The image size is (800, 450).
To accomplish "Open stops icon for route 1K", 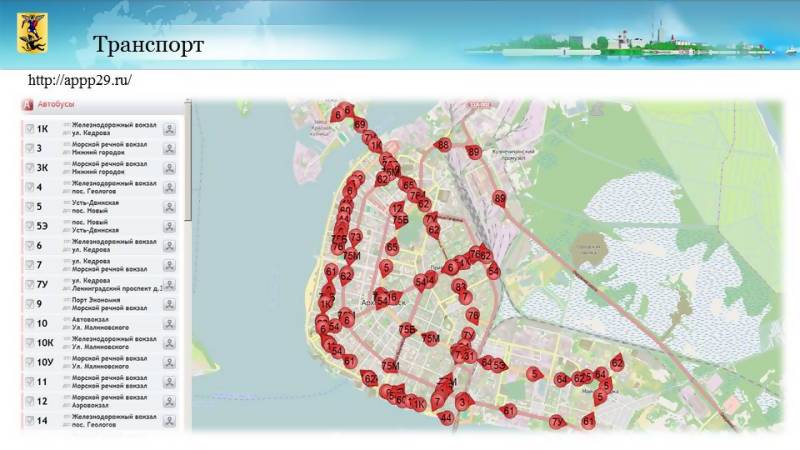I will (x=170, y=128).
